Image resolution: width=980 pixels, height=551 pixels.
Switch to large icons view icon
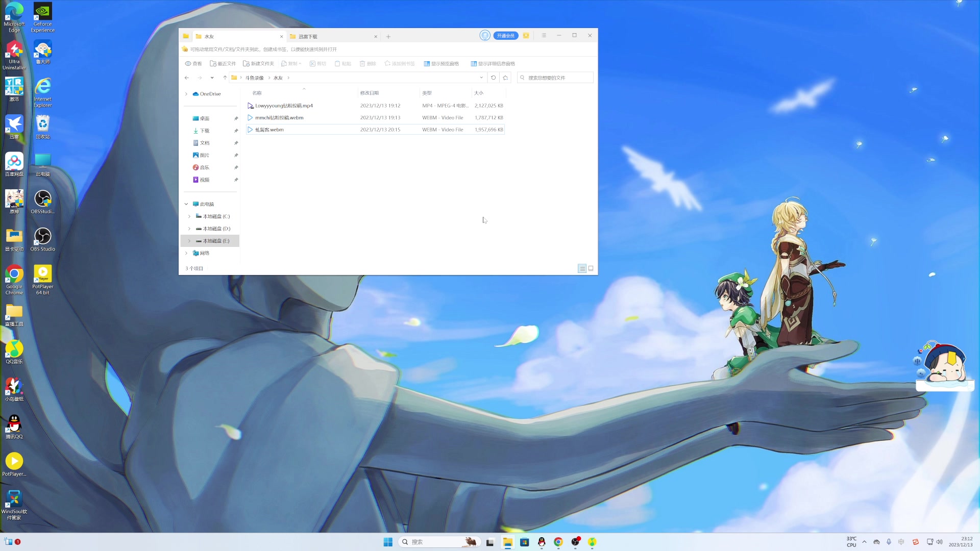591,268
